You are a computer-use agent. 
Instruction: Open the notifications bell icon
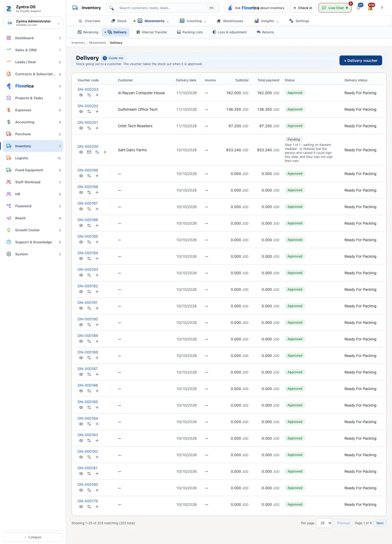tap(370, 8)
